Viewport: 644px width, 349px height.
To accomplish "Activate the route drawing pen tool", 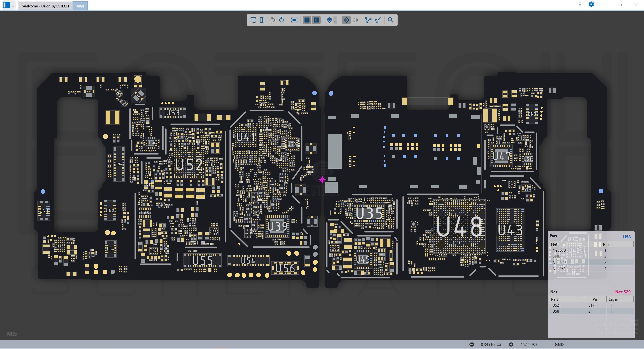I will pos(378,20).
